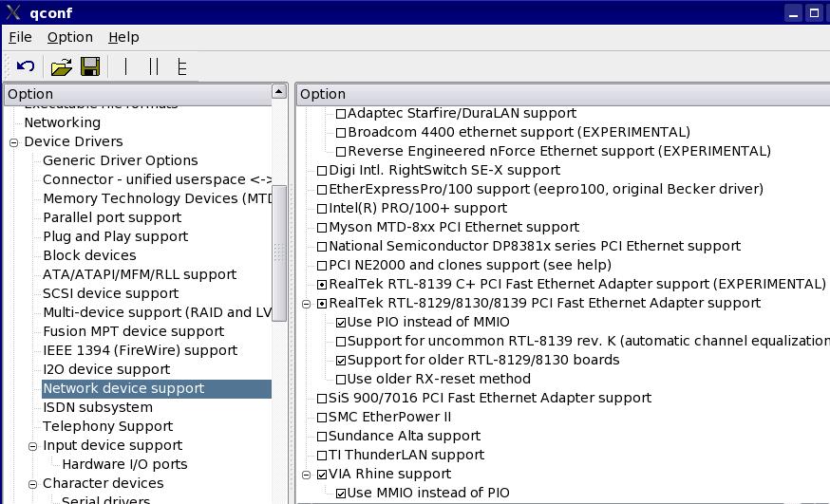Toggle RealTek RTL-8129/8130/8139 module checkbox
This screenshot has width=830, height=504.
(x=322, y=304)
